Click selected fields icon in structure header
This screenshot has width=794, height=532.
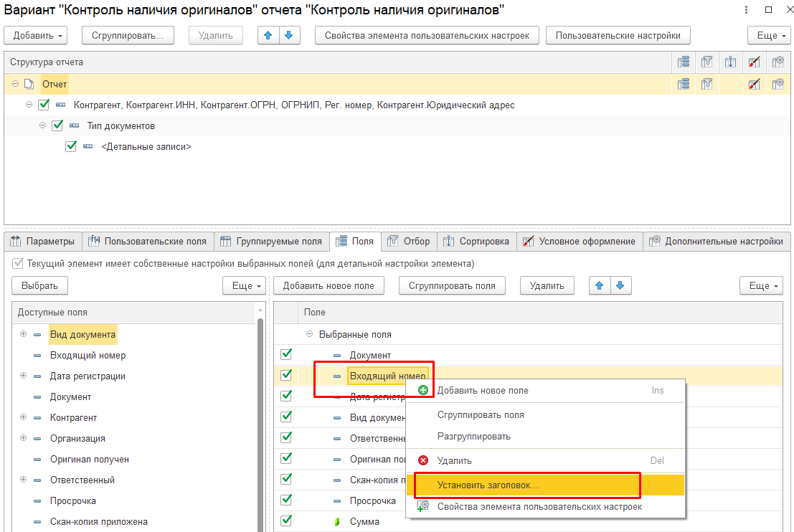pyautogui.click(x=684, y=62)
